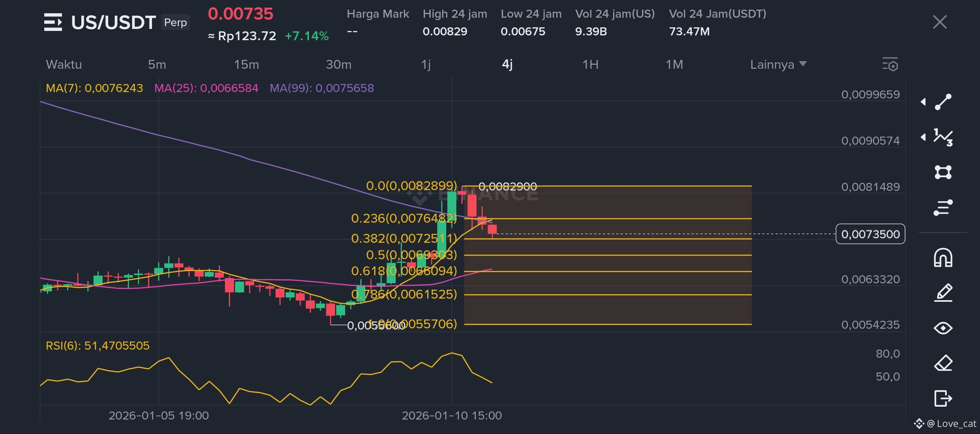Click the MA(99) indicator label
This screenshot has height=434, width=980.
point(321,88)
